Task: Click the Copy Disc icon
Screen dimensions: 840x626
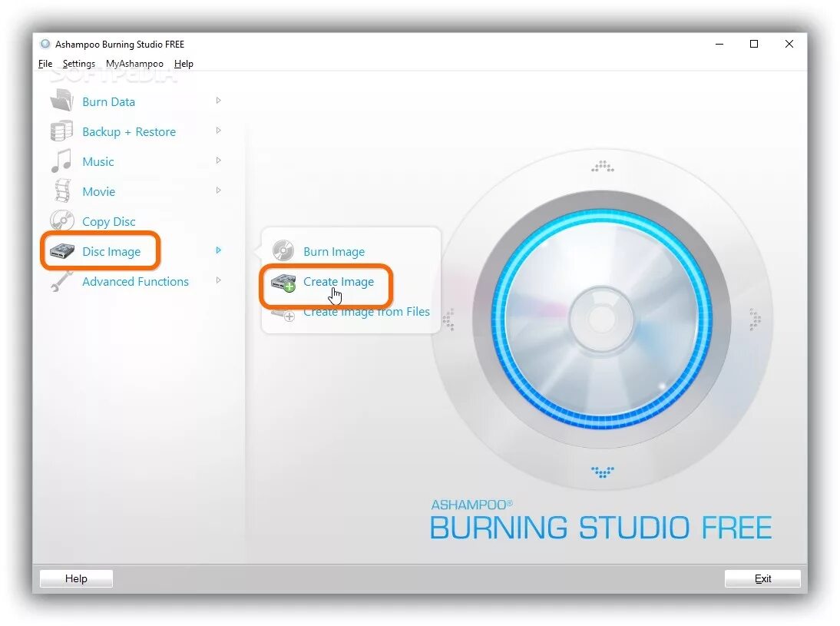Action: pos(62,220)
